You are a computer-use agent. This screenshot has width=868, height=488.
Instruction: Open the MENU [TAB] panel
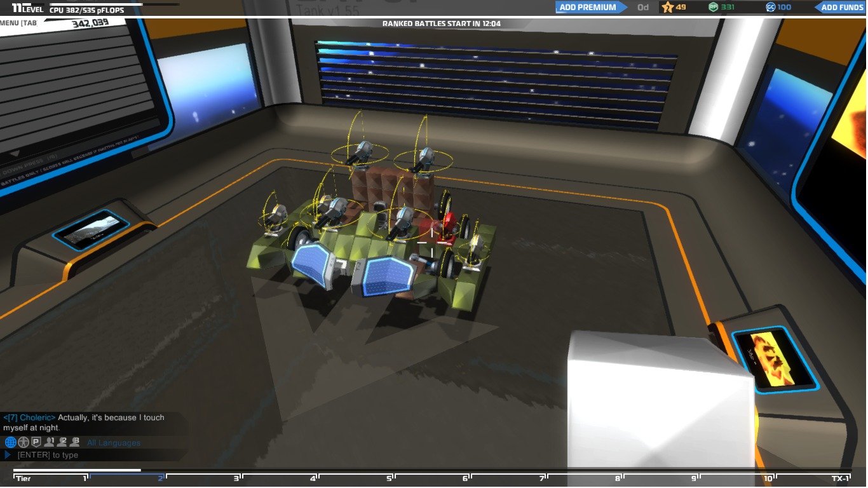(20, 23)
